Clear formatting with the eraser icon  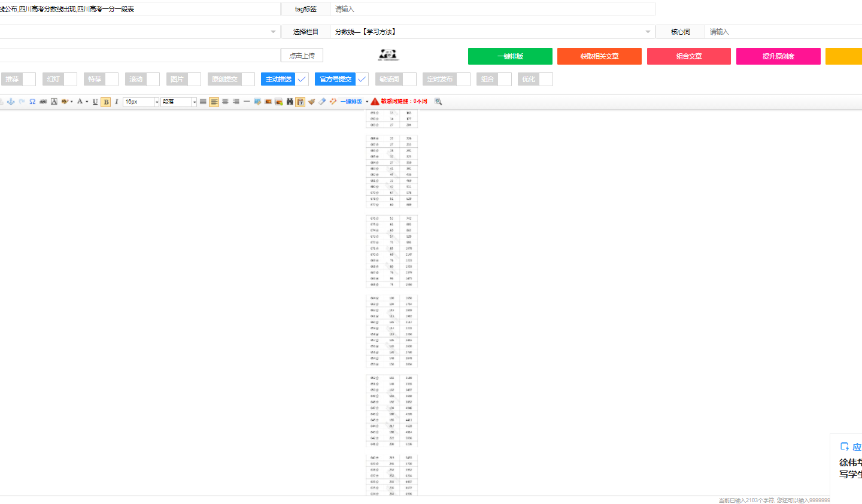(x=322, y=102)
